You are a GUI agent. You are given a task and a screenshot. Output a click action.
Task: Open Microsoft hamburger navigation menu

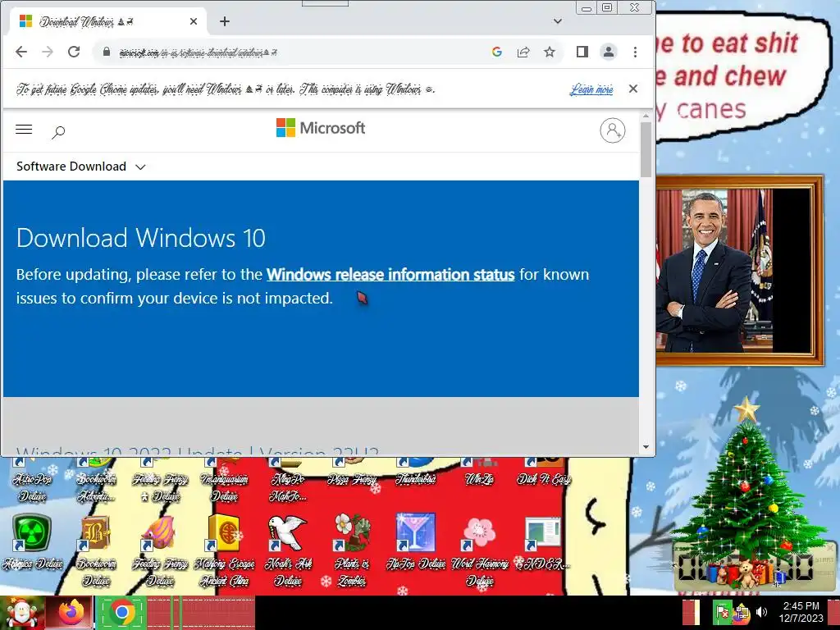coord(24,130)
